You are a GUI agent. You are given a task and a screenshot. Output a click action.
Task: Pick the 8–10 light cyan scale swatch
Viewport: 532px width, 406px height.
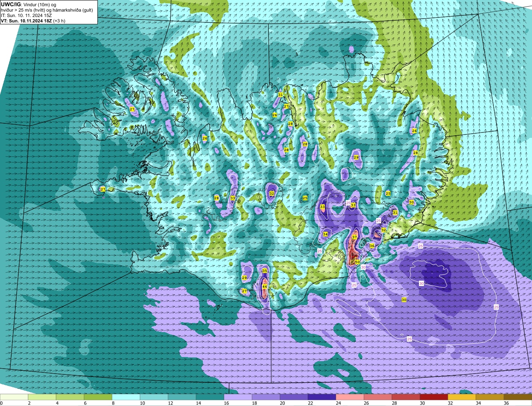126,397
